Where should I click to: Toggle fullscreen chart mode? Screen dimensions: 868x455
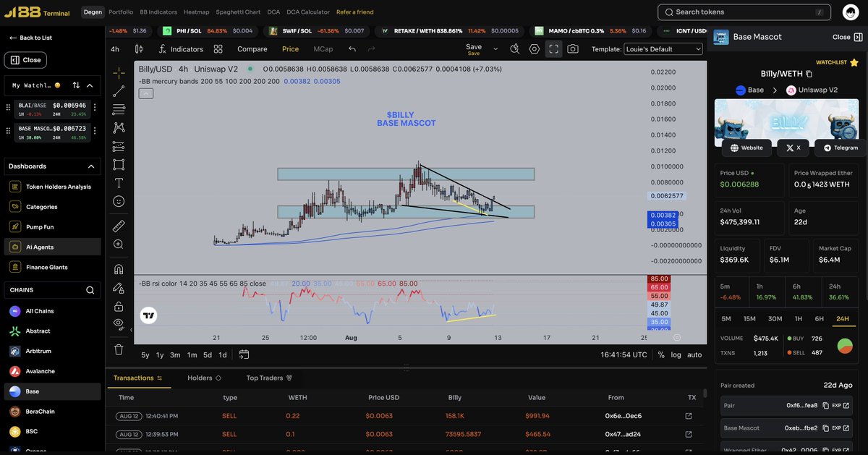553,48
